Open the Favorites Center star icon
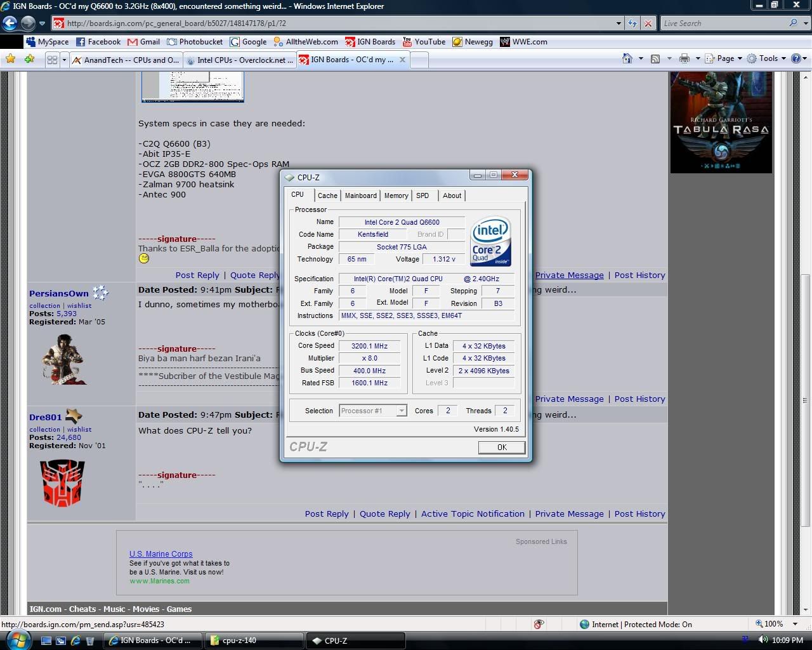 click(11, 59)
